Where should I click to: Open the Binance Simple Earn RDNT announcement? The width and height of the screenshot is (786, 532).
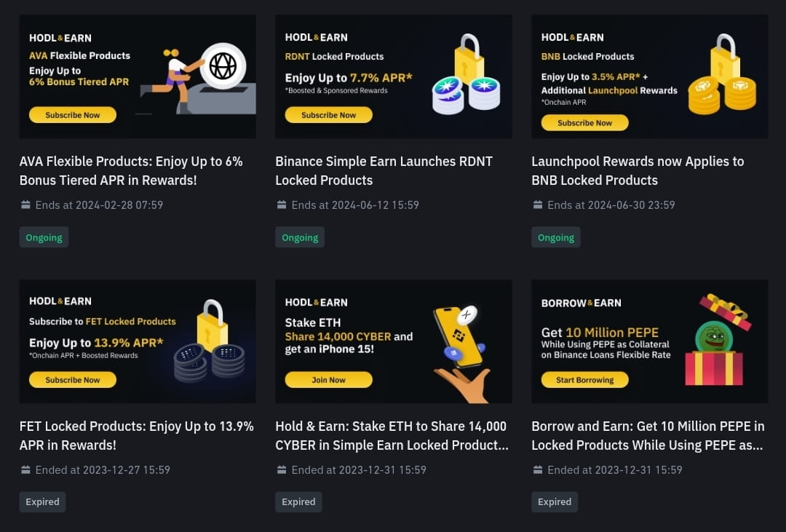384,170
